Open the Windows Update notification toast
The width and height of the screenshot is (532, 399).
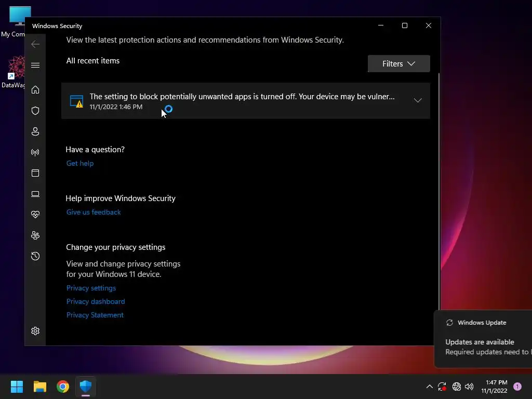(x=483, y=339)
